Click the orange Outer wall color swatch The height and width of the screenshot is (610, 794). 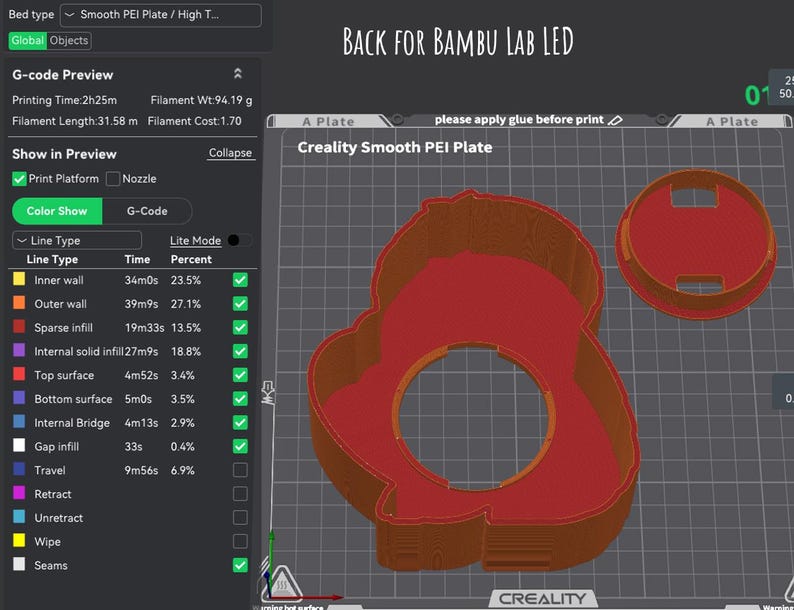click(19, 303)
